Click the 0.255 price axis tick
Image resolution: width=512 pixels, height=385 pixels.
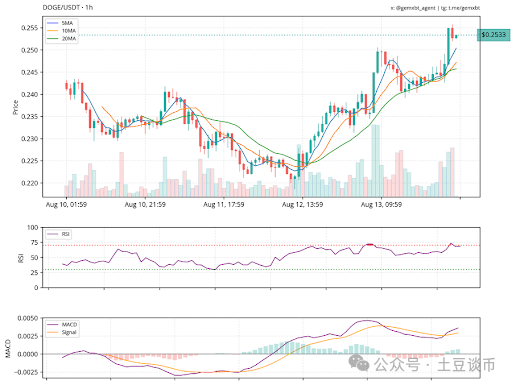(30, 28)
